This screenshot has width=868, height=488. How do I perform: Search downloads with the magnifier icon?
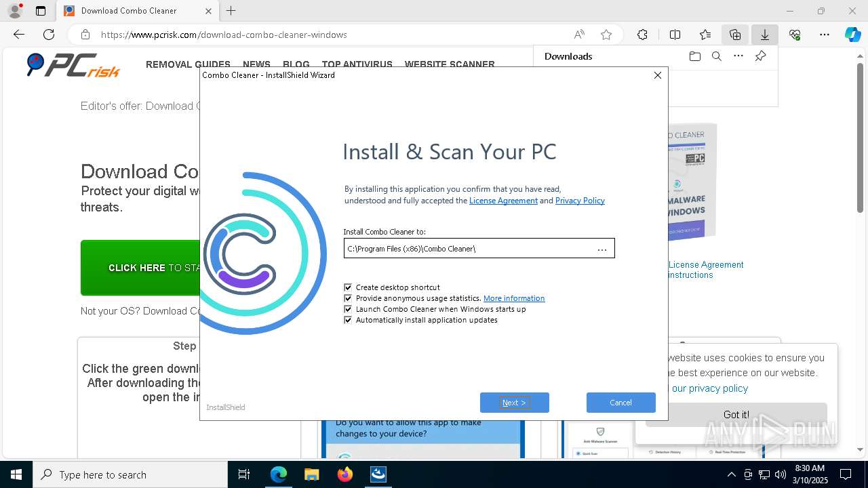coord(716,56)
